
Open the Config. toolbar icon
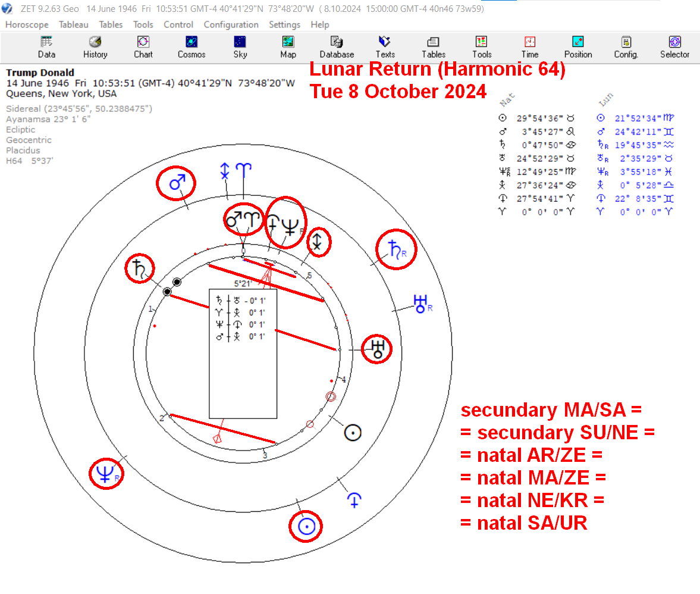(626, 48)
